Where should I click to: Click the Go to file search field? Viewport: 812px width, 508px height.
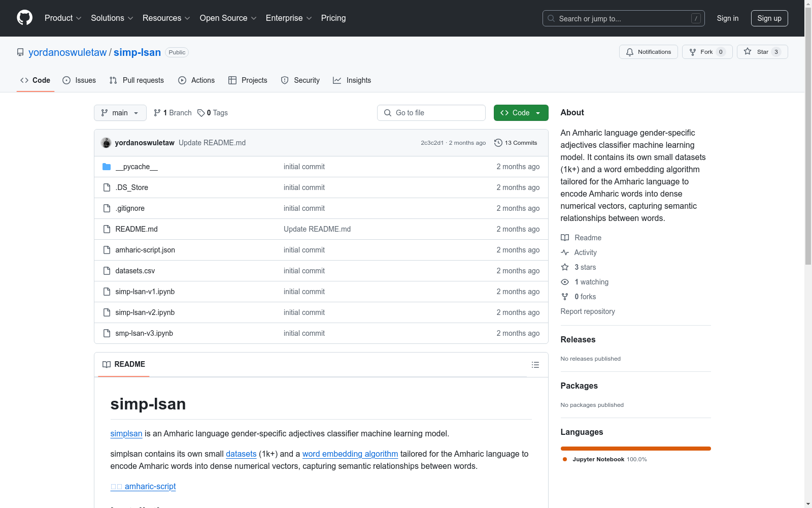point(431,113)
